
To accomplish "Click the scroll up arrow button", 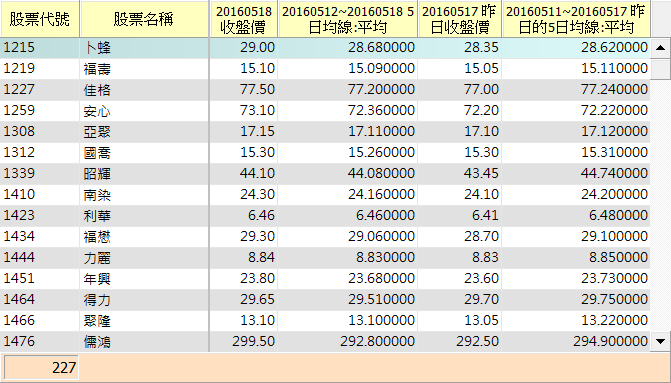I will [x=660, y=48].
